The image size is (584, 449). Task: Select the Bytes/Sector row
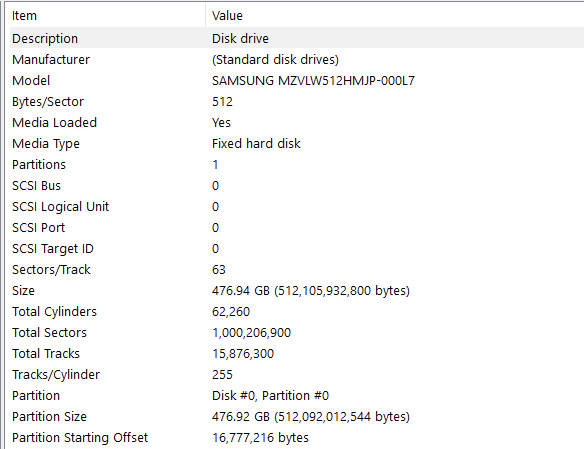click(297, 102)
